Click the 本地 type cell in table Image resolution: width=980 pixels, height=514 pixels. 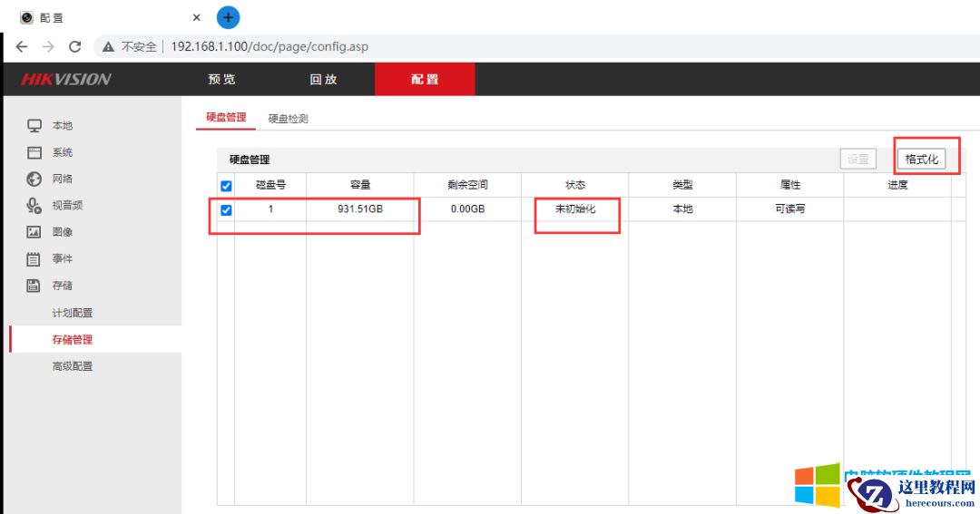(682, 209)
